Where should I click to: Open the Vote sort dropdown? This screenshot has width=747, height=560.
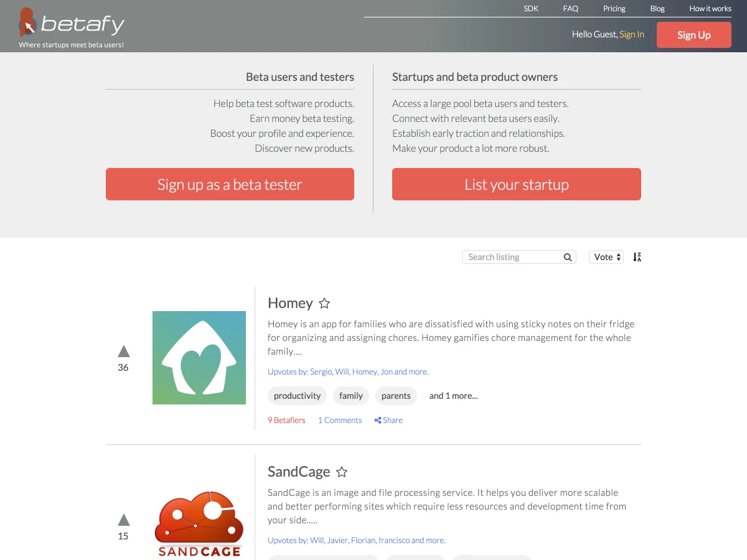click(x=606, y=257)
